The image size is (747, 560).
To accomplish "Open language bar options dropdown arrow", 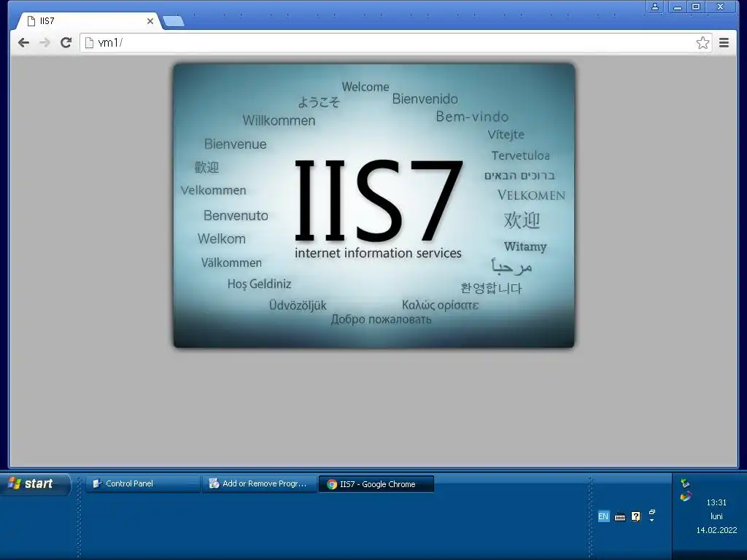I will pyautogui.click(x=651, y=521).
